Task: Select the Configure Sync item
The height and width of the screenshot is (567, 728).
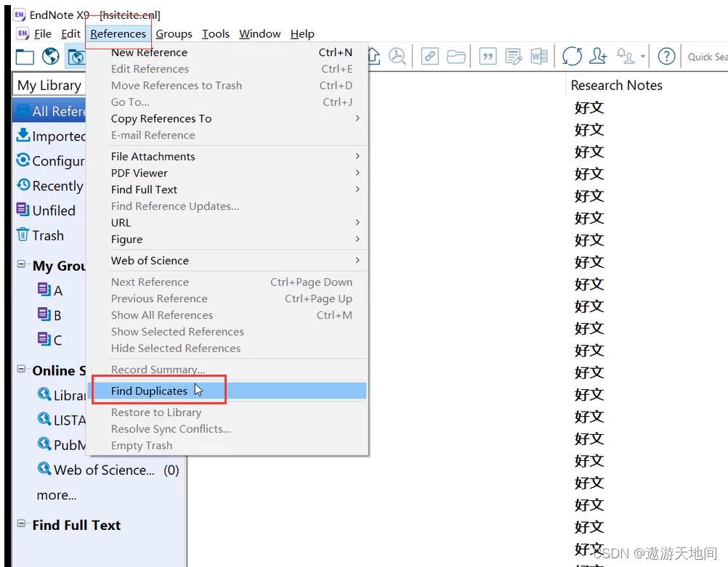Action: point(51,161)
